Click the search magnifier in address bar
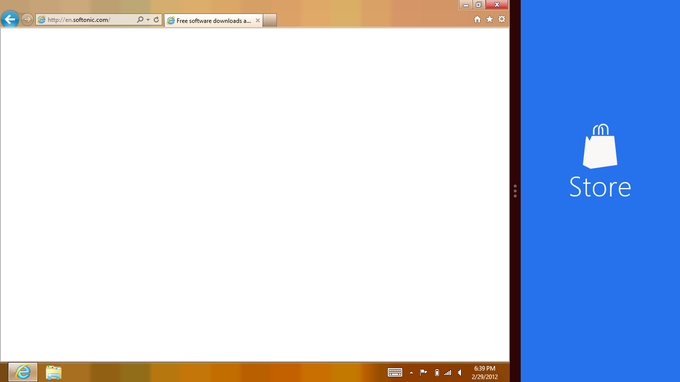Image resolution: width=680 pixels, height=382 pixels. pyautogui.click(x=140, y=20)
